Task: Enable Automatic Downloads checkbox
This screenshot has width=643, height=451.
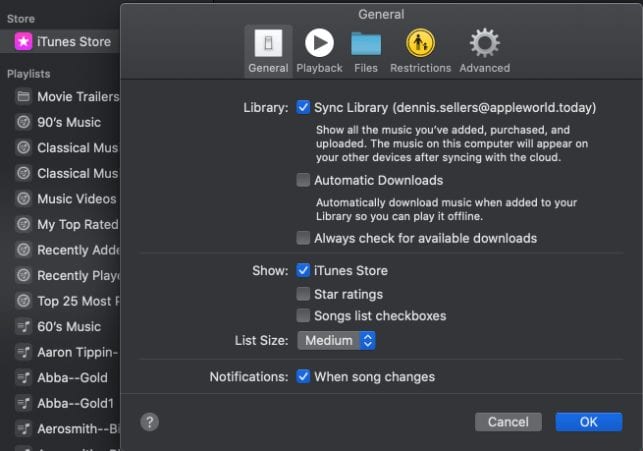Action: (303, 181)
